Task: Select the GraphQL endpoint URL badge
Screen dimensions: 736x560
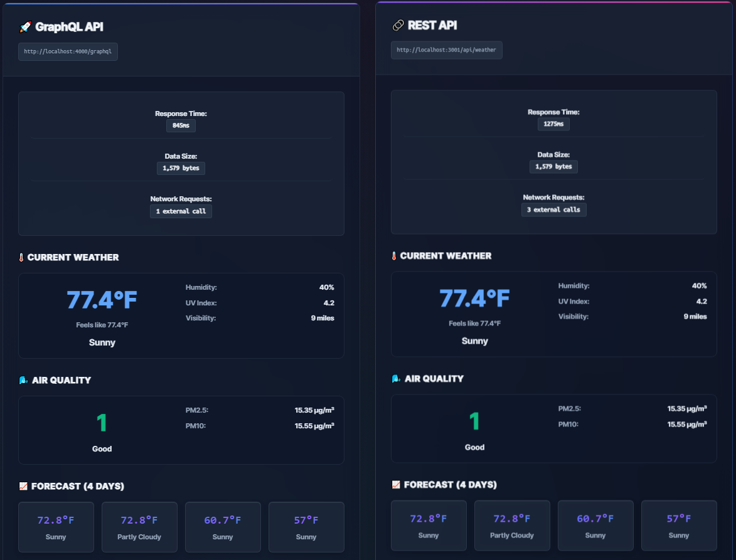Action: pyautogui.click(x=68, y=52)
